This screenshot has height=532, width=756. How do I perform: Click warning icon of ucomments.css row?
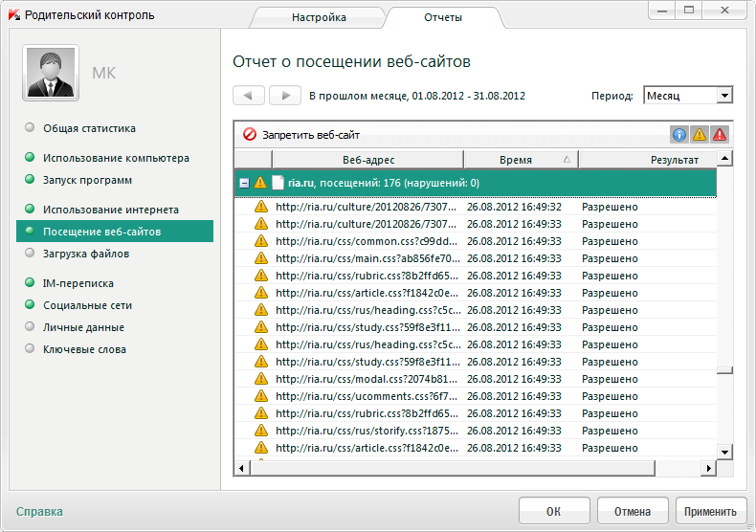pos(261,396)
